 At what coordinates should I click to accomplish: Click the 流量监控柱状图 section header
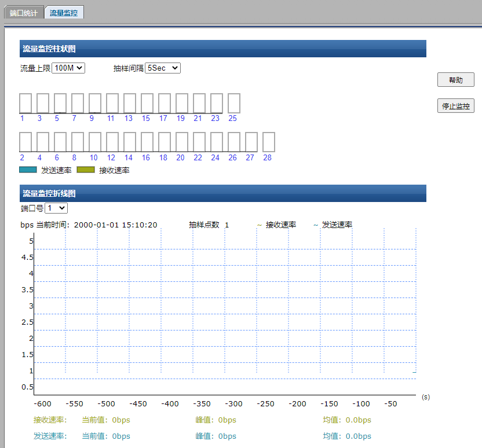point(223,49)
